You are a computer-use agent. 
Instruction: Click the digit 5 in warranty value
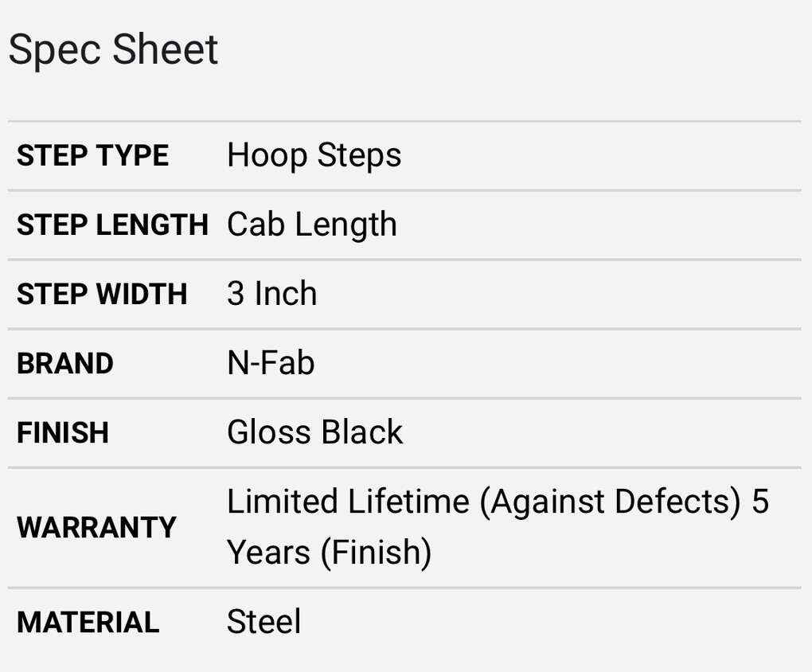pos(760,502)
